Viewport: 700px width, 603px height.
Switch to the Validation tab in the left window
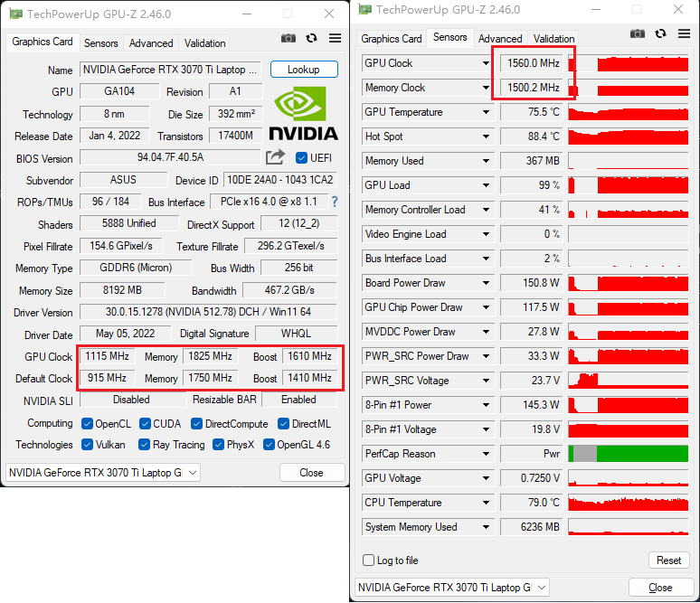(204, 43)
